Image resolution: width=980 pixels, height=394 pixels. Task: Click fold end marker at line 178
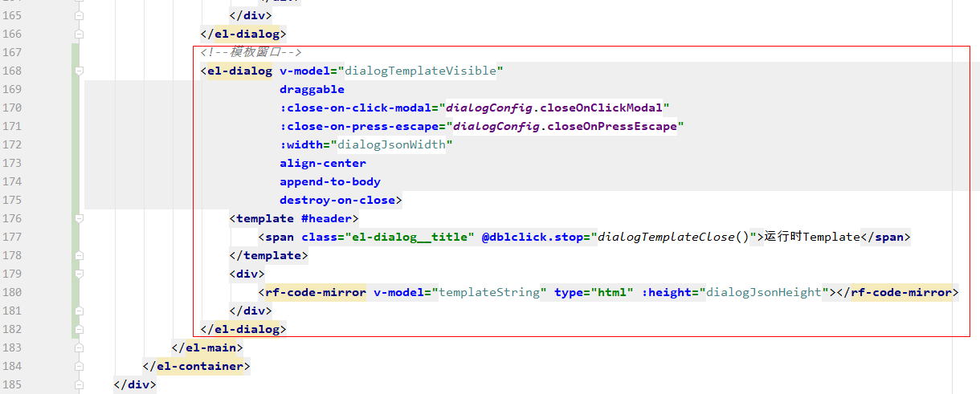tap(79, 255)
